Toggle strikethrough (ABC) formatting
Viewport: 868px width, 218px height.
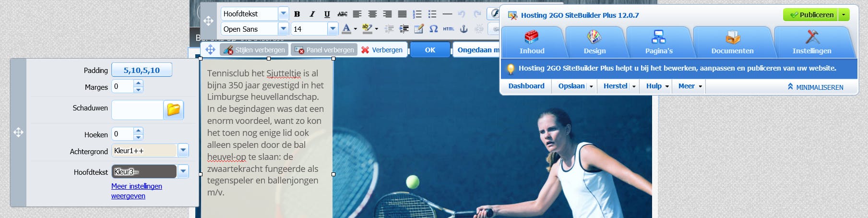[x=342, y=14]
